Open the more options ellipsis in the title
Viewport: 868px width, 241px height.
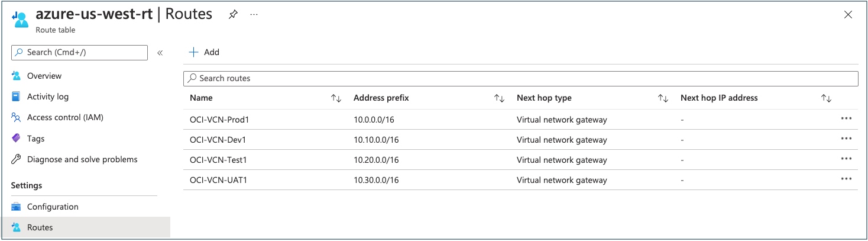[254, 15]
